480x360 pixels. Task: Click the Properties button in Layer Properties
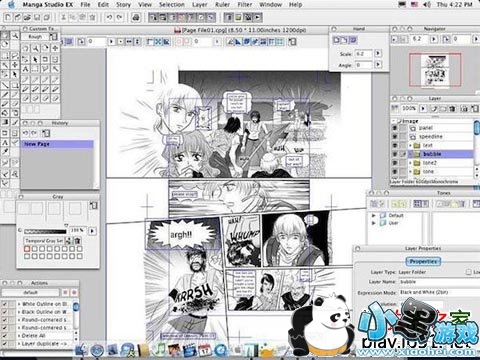(x=423, y=261)
